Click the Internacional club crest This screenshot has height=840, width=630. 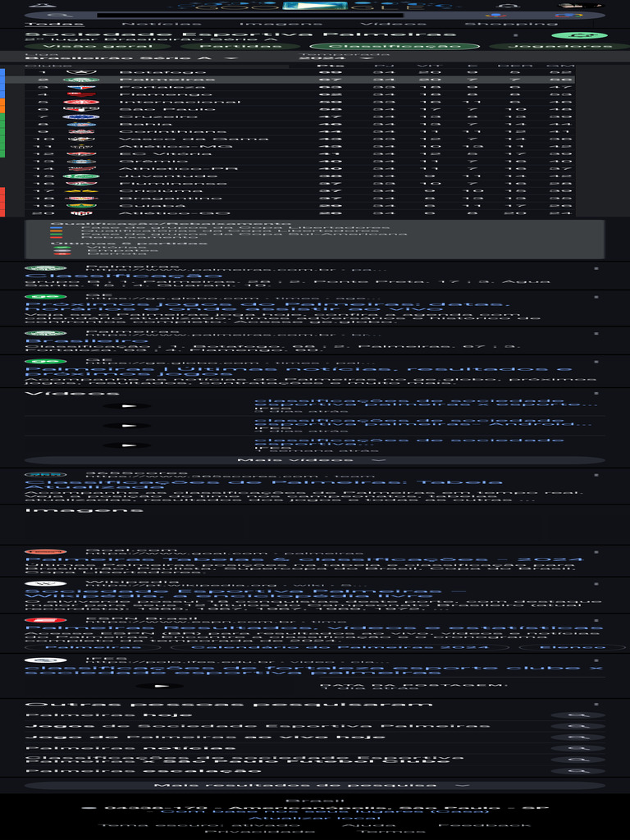(81, 102)
